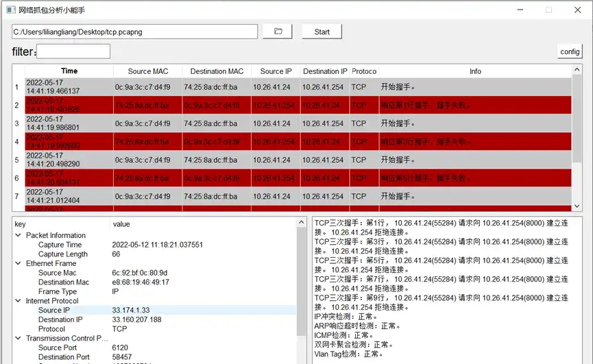
Task: Sort by the Time column header
Action: click(69, 71)
